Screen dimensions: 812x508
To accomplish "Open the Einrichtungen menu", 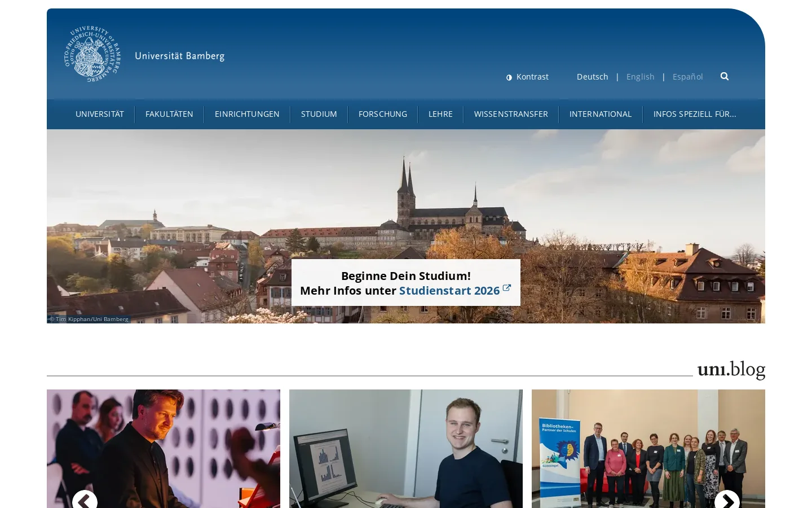I will point(247,114).
